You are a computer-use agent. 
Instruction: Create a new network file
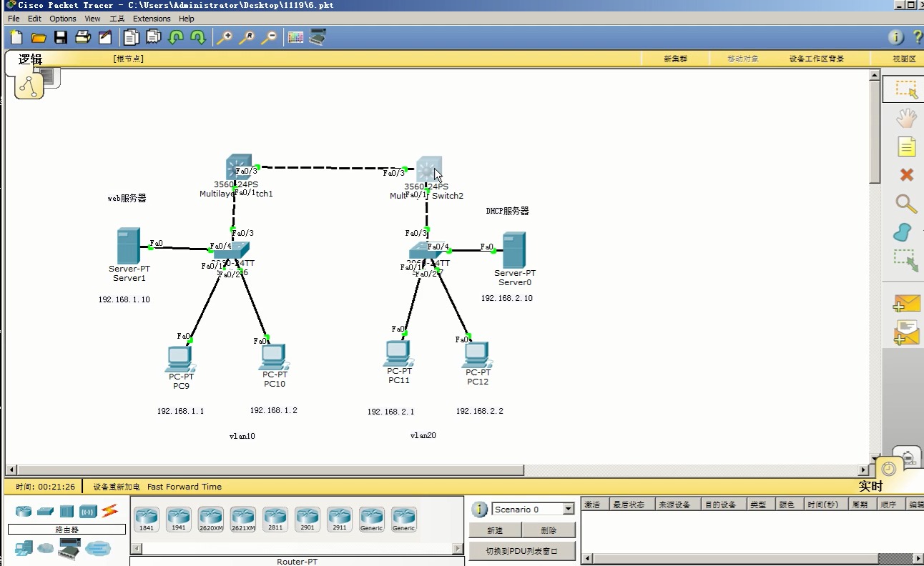point(16,38)
